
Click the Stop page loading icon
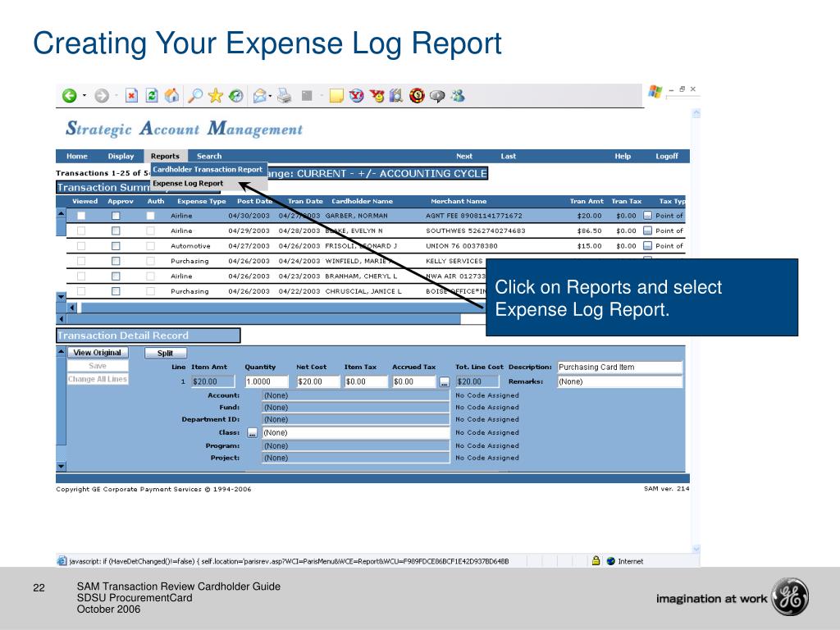pos(132,96)
